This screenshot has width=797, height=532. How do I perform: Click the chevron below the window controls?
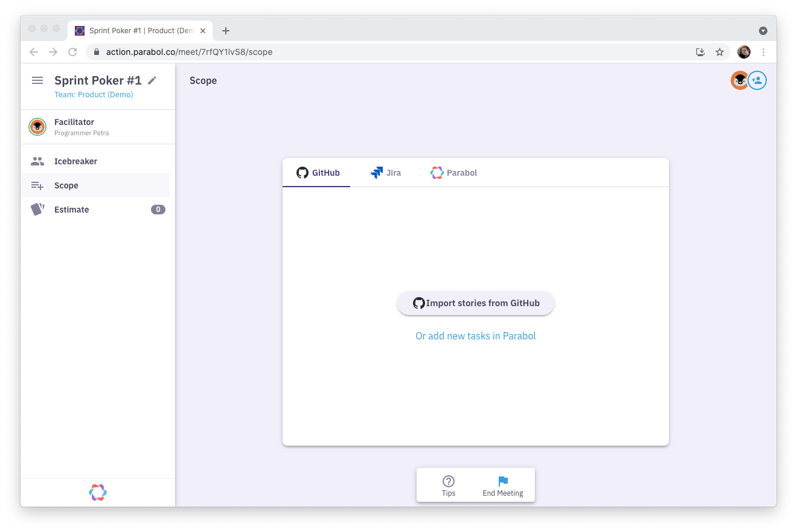click(763, 30)
